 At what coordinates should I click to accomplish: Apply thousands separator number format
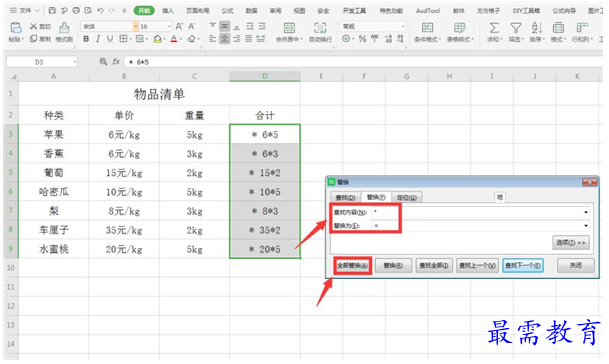point(374,39)
